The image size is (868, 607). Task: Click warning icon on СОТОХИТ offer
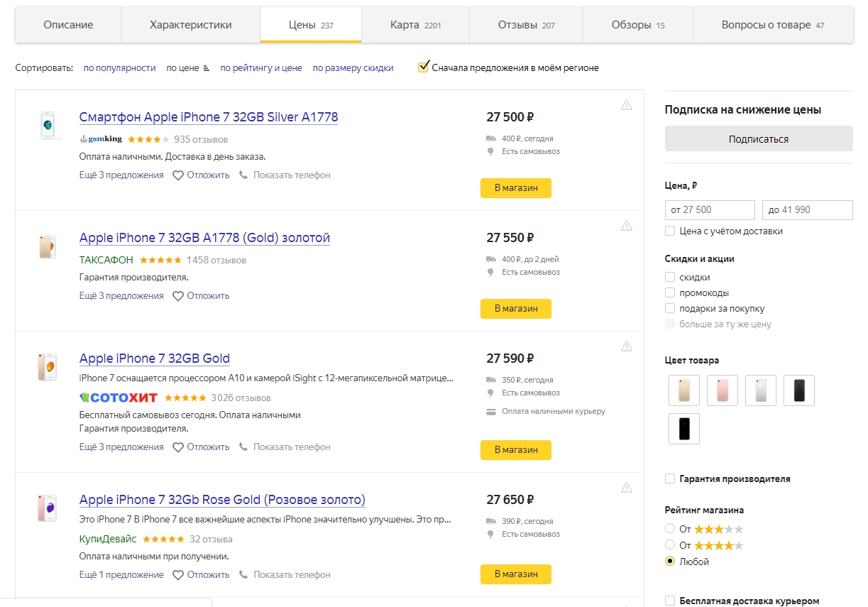tap(627, 346)
